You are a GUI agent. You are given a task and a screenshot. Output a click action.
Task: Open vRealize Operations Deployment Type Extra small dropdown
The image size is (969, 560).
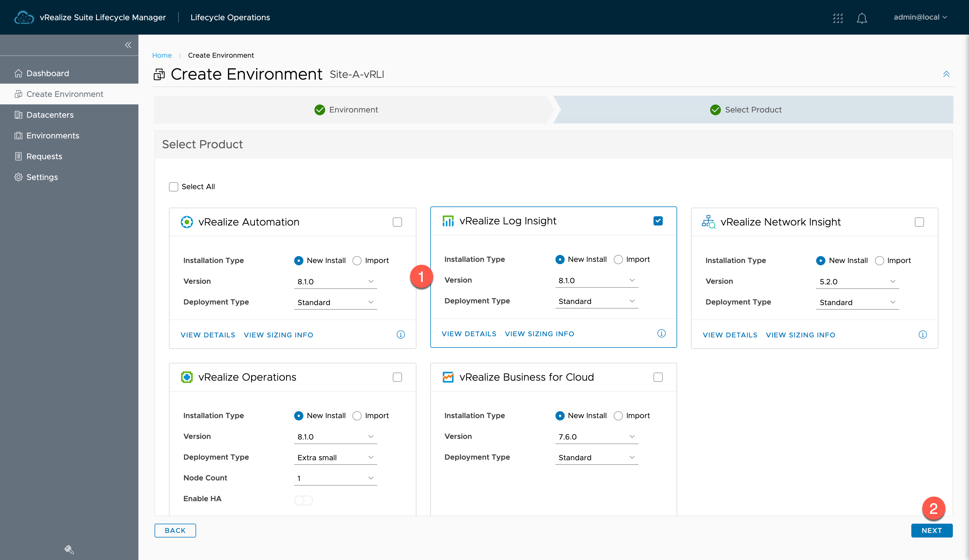(x=335, y=457)
